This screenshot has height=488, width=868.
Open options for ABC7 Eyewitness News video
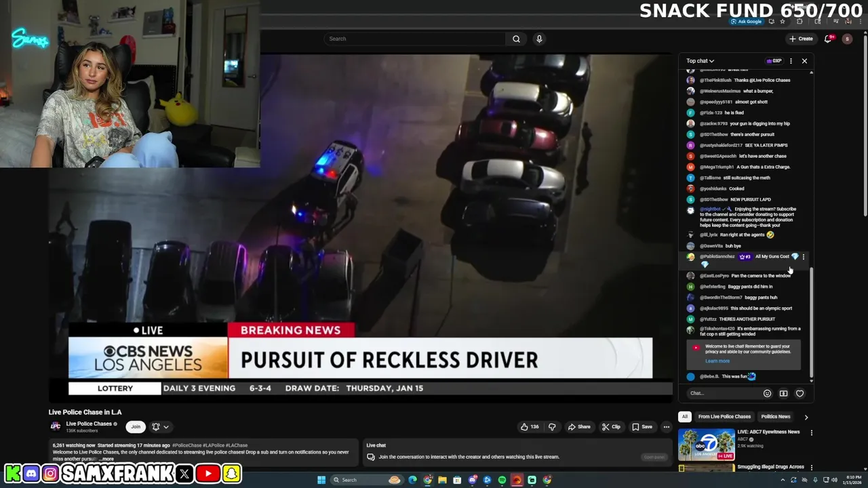(x=811, y=432)
